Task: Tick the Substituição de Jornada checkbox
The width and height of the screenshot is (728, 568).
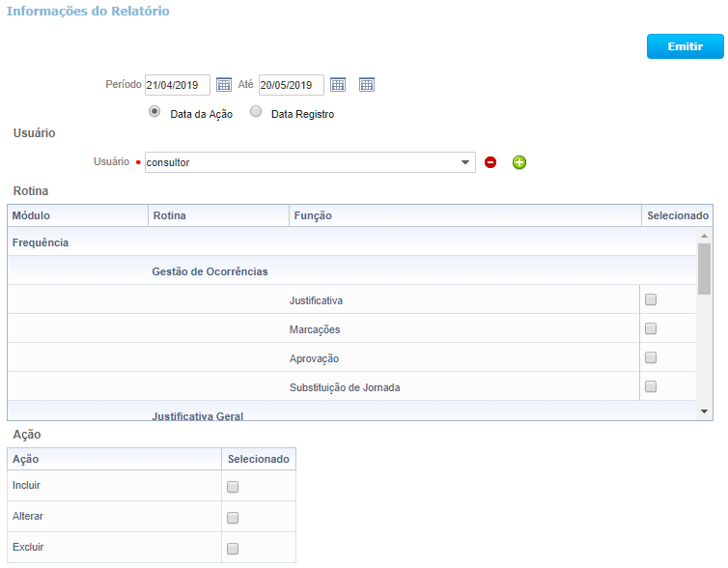Action: pos(651,387)
